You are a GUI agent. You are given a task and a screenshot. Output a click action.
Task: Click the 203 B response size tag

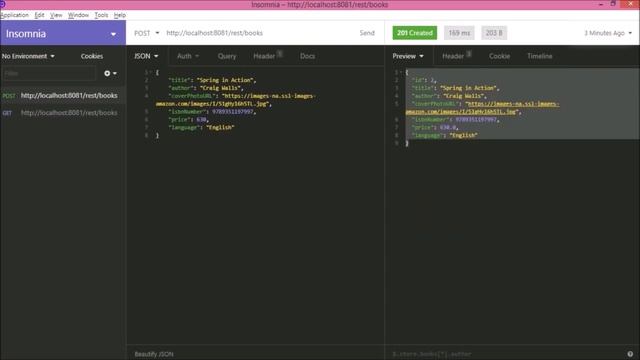(494, 33)
